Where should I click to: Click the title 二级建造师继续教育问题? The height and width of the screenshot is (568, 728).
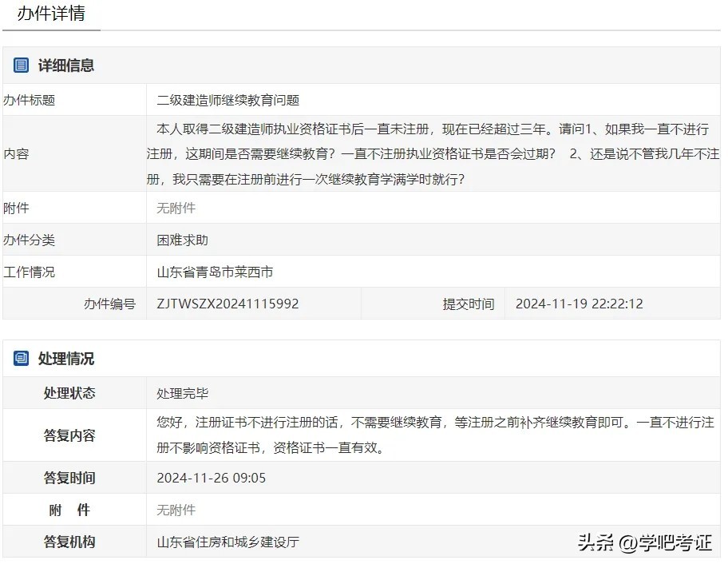(x=227, y=100)
